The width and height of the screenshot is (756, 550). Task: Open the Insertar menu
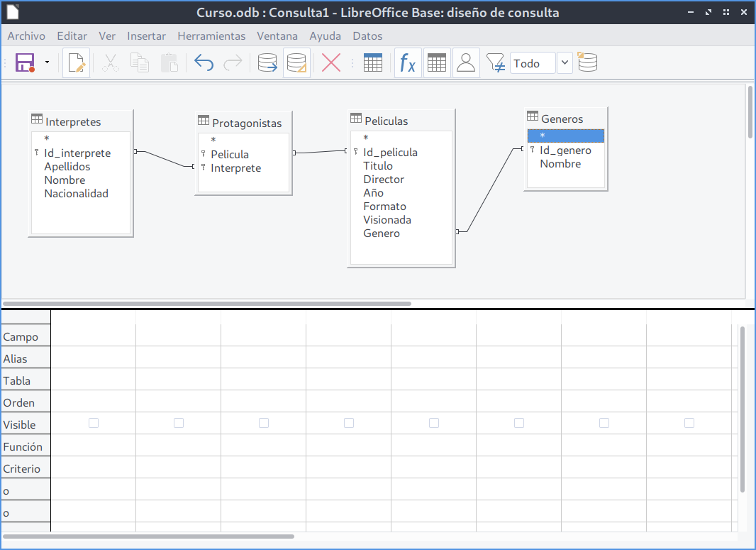[146, 35]
